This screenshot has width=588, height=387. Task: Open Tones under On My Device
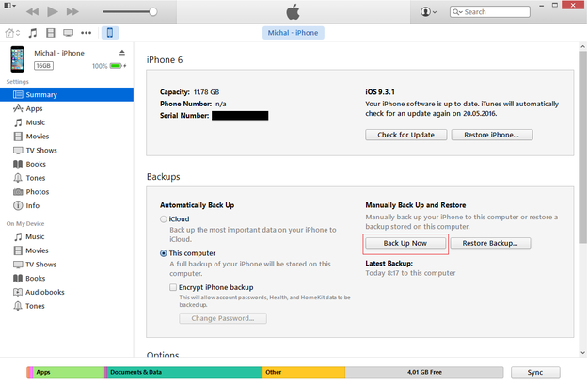click(67, 306)
